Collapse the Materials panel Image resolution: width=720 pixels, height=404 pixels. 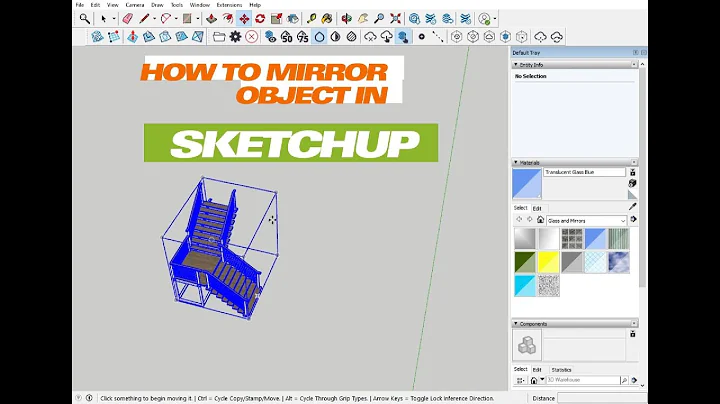(516, 163)
